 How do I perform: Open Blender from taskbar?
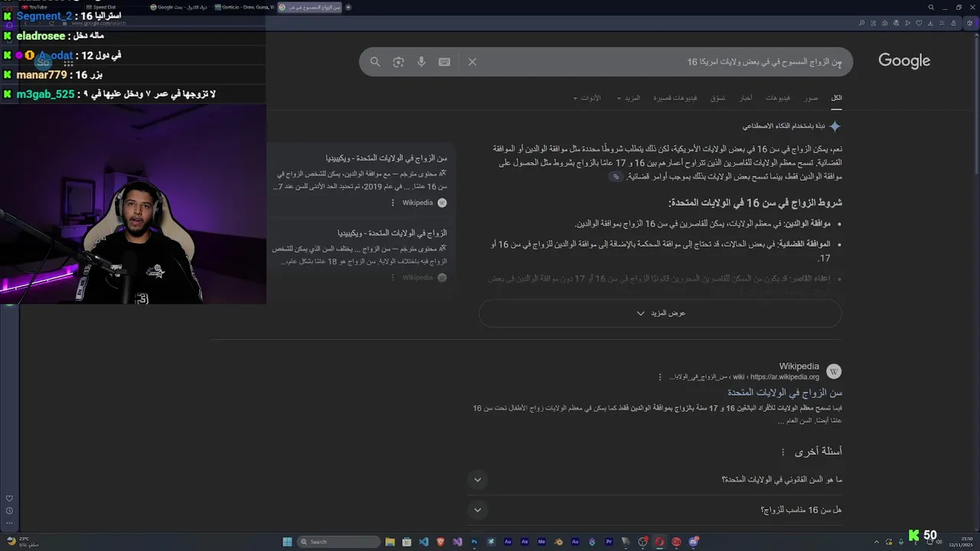click(x=558, y=542)
